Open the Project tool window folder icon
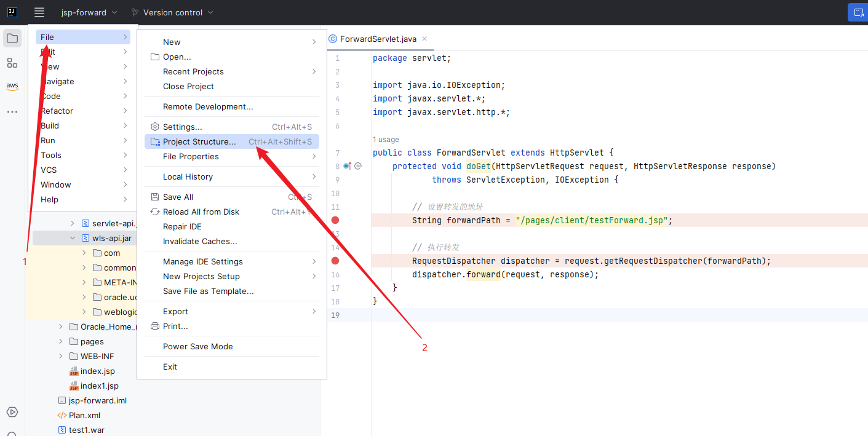 click(12, 39)
